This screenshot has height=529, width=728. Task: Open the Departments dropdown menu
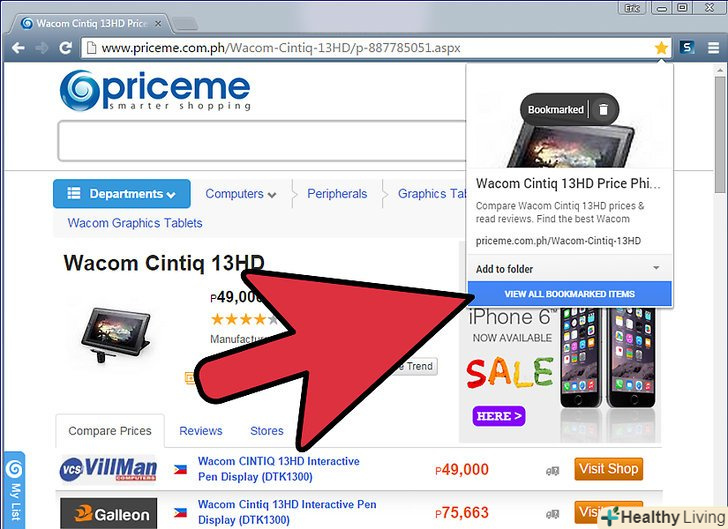(122, 194)
